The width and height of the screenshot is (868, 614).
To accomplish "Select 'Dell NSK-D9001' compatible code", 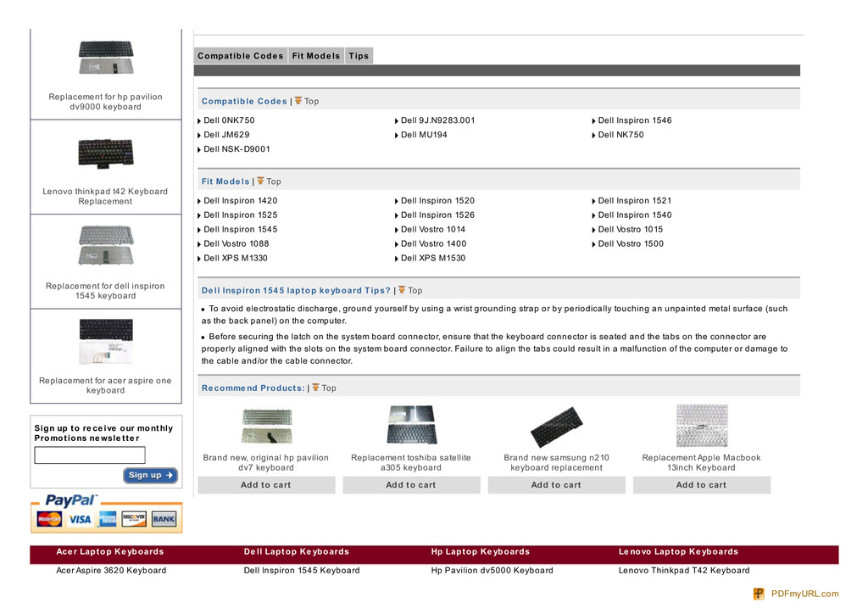I will (237, 149).
